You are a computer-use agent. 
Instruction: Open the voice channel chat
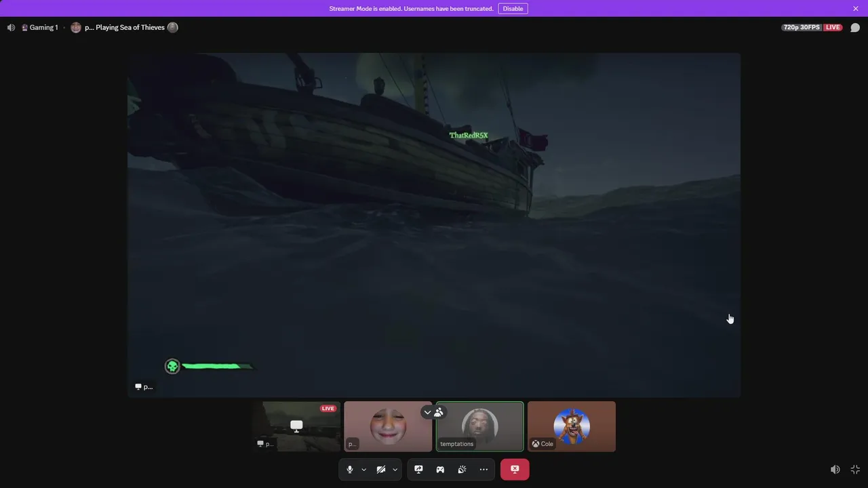[855, 28]
